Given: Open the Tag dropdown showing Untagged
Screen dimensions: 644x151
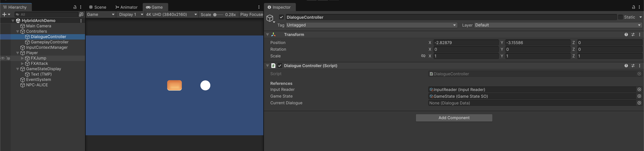Looking at the screenshot, I should [x=371, y=25].
